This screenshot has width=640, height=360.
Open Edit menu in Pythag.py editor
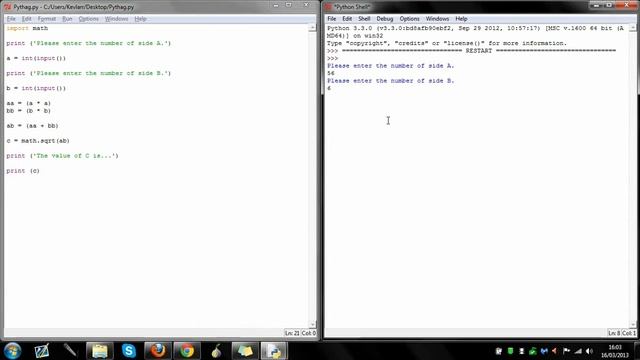(x=27, y=19)
